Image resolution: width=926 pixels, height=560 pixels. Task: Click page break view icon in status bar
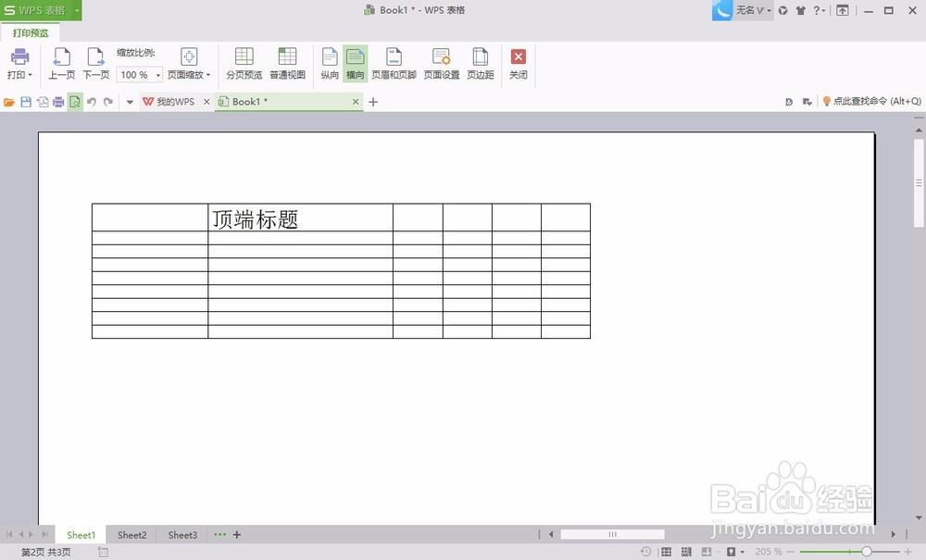click(x=686, y=552)
